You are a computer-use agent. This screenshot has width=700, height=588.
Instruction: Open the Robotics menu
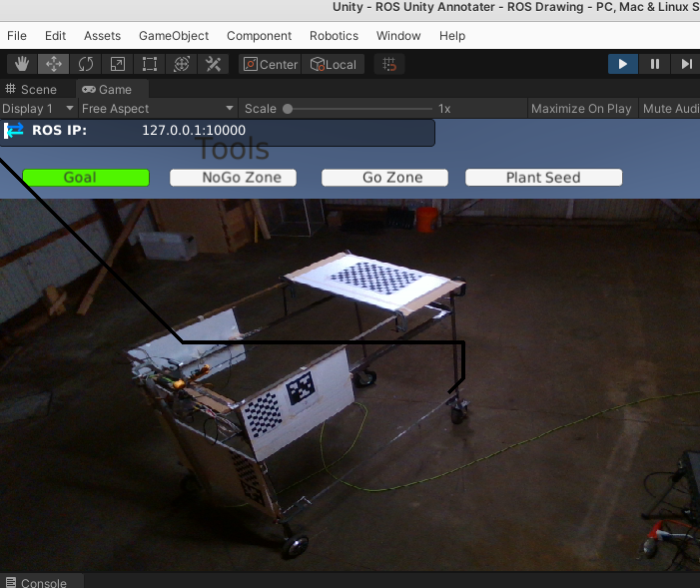[334, 36]
